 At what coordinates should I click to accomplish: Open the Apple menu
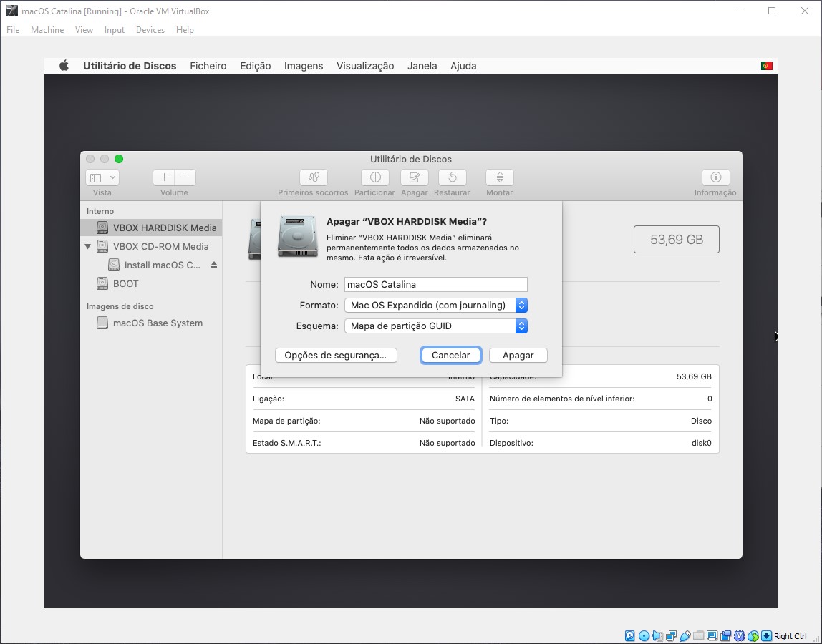[64, 66]
